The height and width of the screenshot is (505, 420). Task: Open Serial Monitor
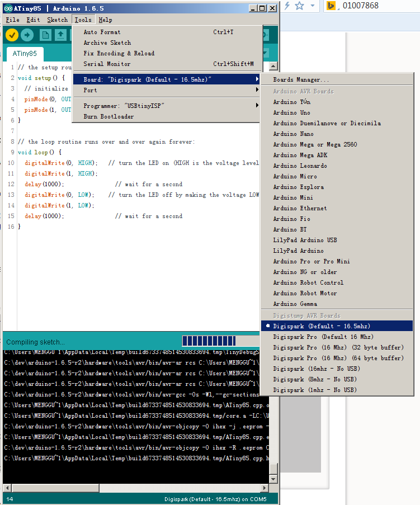click(x=166, y=64)
